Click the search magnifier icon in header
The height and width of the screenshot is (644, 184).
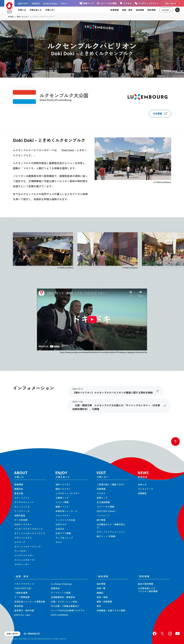point(177,10)
